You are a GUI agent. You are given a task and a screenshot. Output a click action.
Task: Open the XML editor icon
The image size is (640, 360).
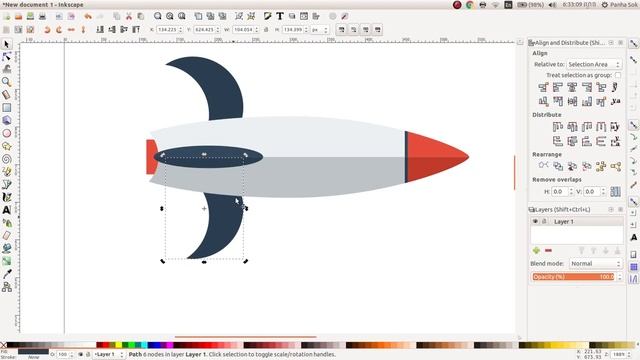pyautogui.click(x=304, y=16)
